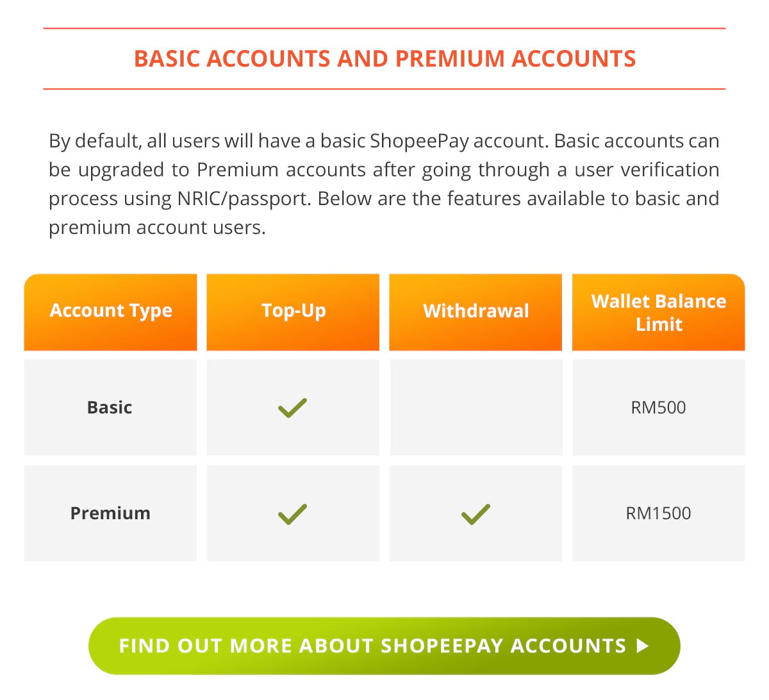Click arrow icon on green accounts button
Viewport: 769px width, 700px height.
[x=643, y=646]
